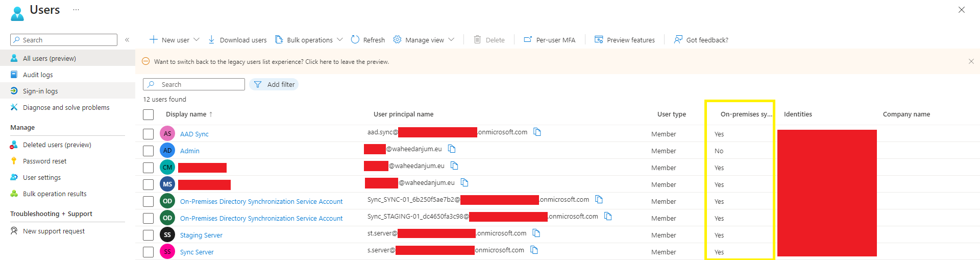This screenshot has height=260, width=980.
Task: Copy the CM user's principal name
Action: [454, 166]
